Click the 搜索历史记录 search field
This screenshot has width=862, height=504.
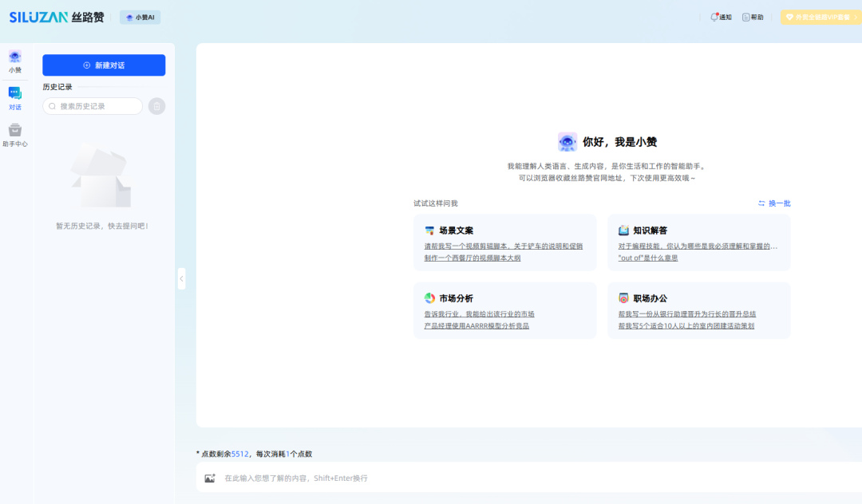click(x=92, y=105)
